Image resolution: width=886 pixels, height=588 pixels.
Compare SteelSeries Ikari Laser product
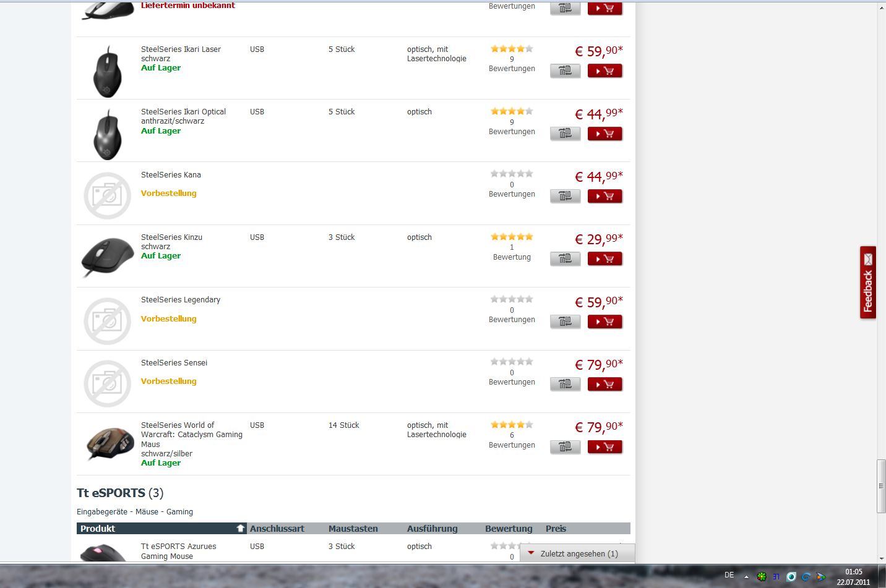click(566, 71)
